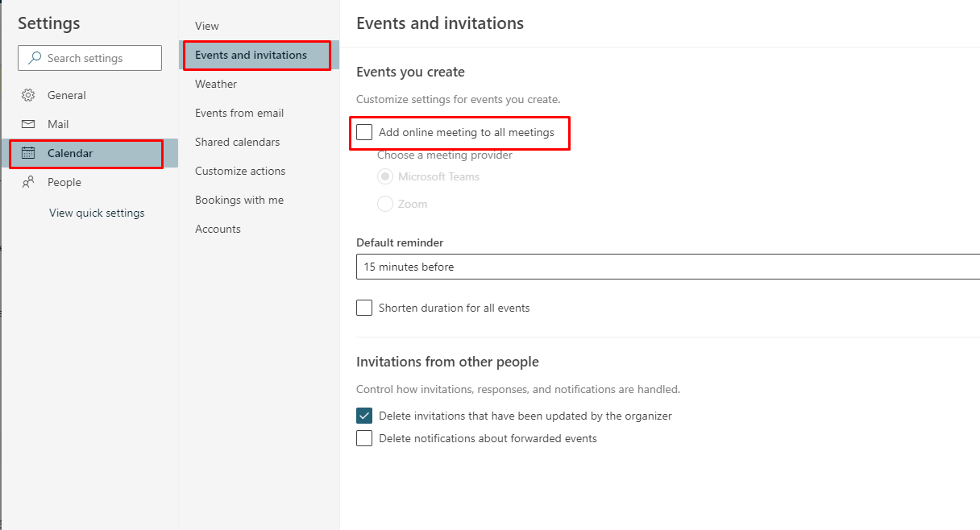
Task: Open the View settings section
Action: [x=207, y=26]
